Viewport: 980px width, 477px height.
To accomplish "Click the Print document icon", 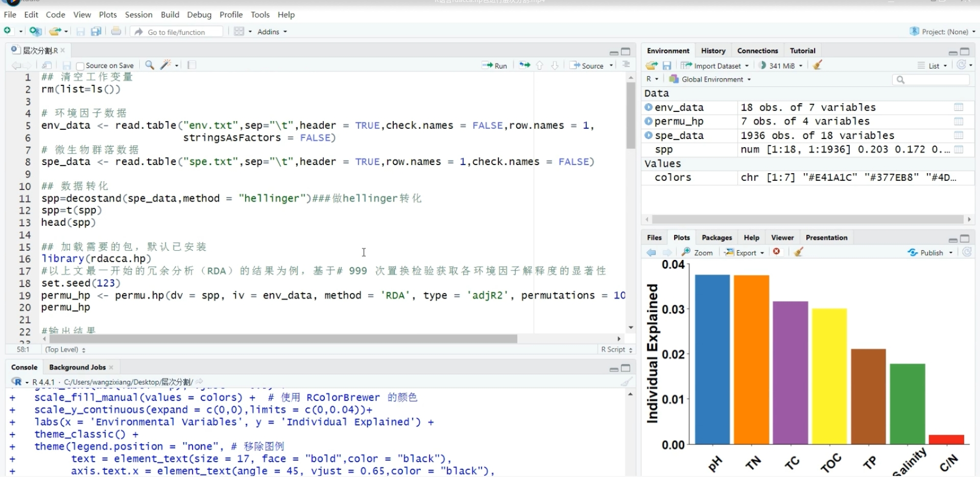I will pyautogui.click(x=116, y=31).
